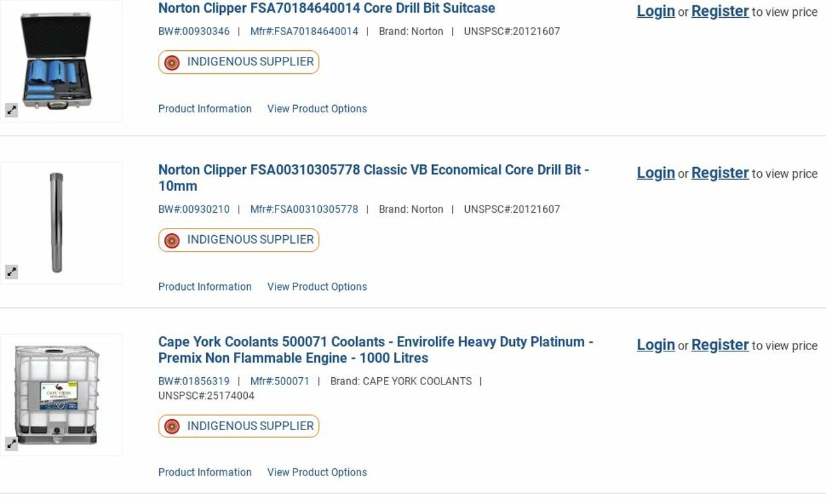This screenshot has width=826, height=504.
Task: Expand the core drill bit suitcase image
Action: pos(12,110)
